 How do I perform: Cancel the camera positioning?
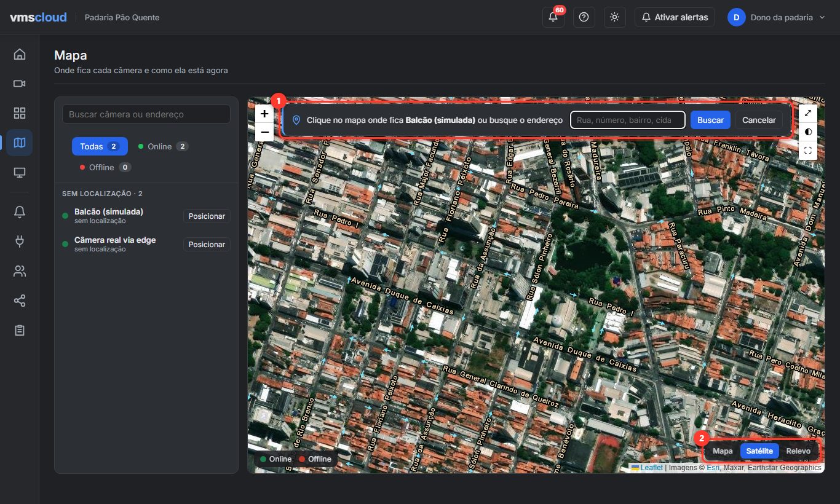click(x=759, y=120)
